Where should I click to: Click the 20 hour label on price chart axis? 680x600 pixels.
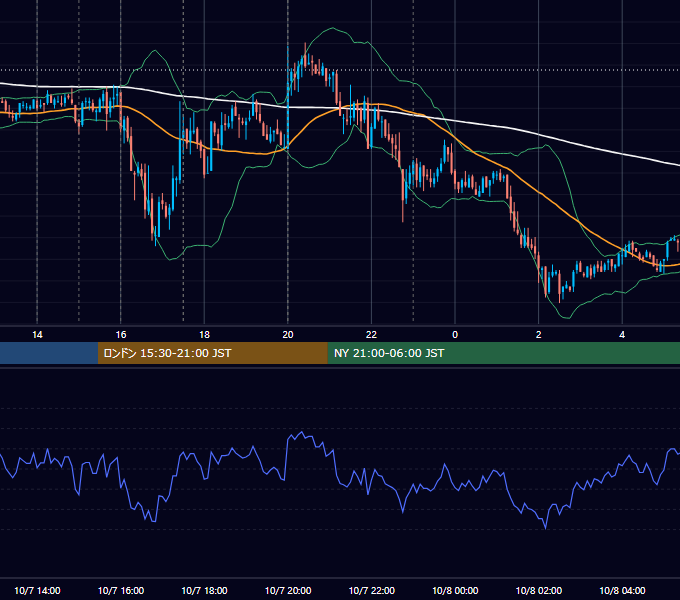pyautogui.click(x=288, y=335)
